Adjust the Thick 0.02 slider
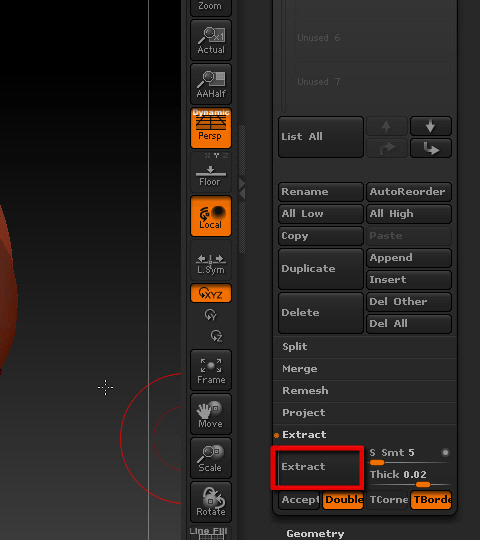The image size is (480, 540). click(409, 479)
